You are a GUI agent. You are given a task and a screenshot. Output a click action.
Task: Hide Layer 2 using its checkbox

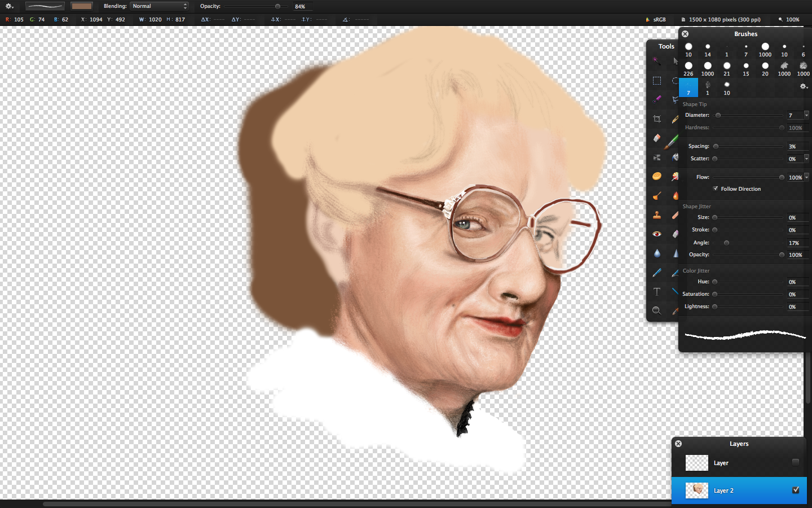coord(795,490)
